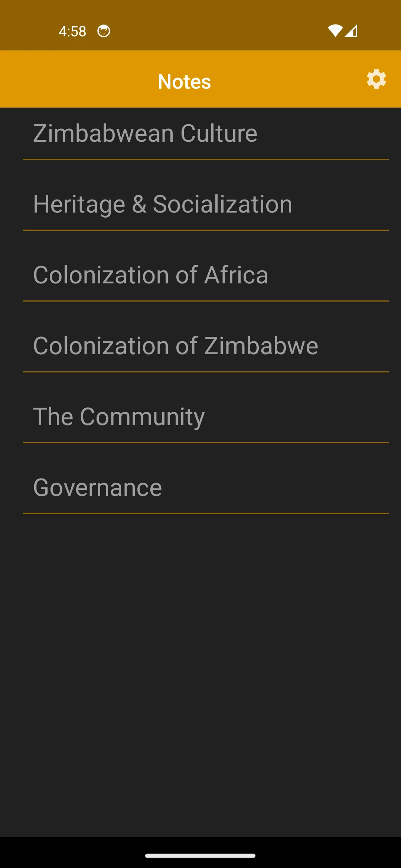Image resolution: width=401 pixels, height=868 pixels.
Task: Tap the Wi-Fi status icon
Action: 335,31
